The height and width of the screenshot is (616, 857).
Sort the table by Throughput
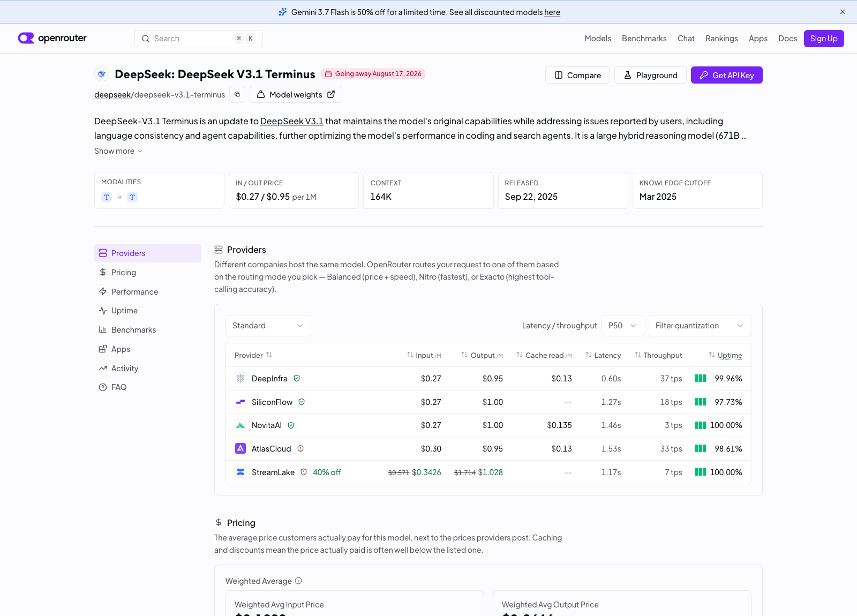tap(658, 355)
